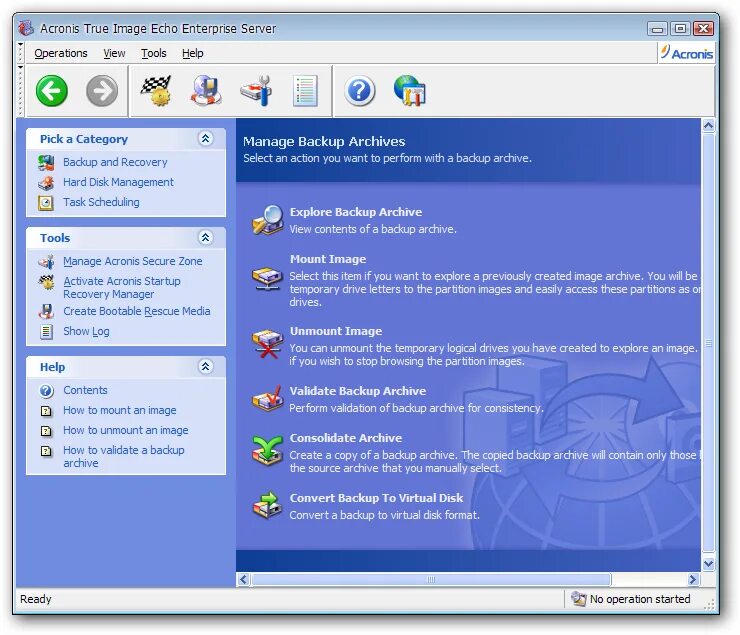This screenshot has width=740, height=635.
Task: Click the Create Bootable Rescue Media icon
Action: (46, 312)
